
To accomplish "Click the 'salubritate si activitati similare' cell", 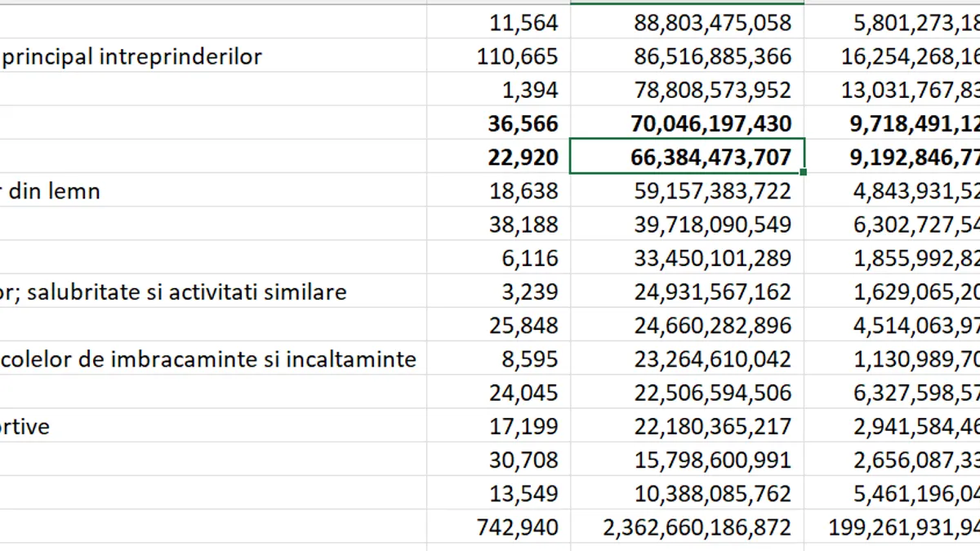I will click(x=212, y=291).
